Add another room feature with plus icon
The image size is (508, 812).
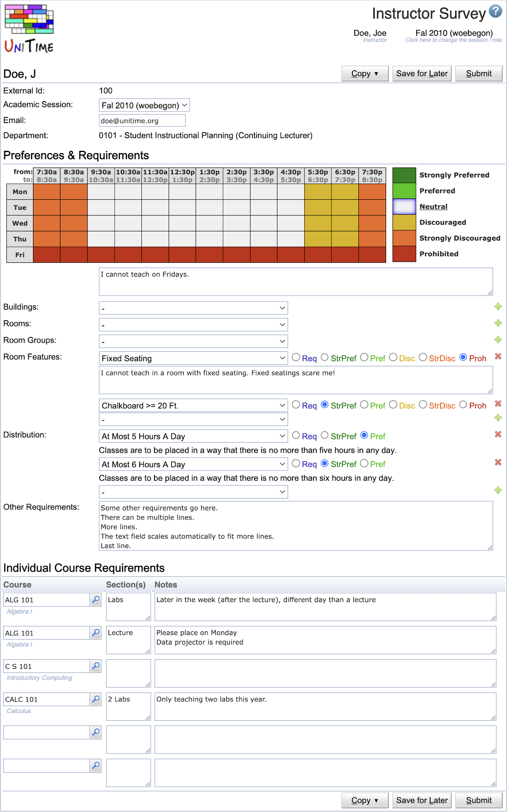498,418
